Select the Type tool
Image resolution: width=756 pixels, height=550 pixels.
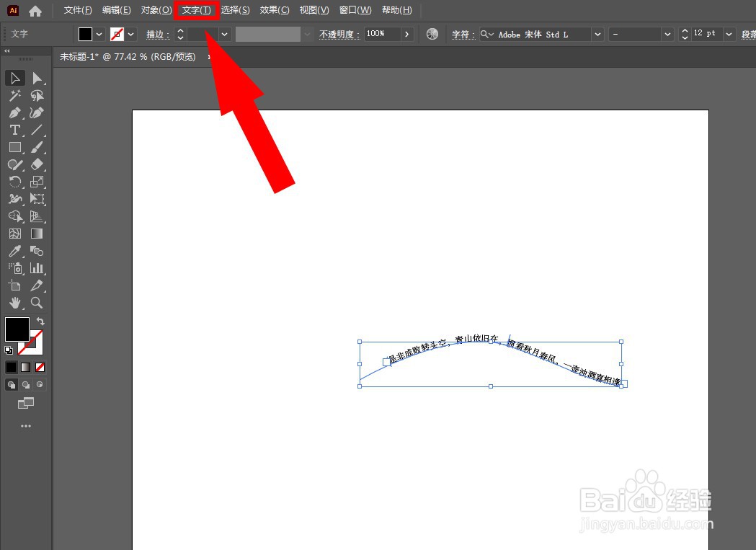click(x=15, y=130)
